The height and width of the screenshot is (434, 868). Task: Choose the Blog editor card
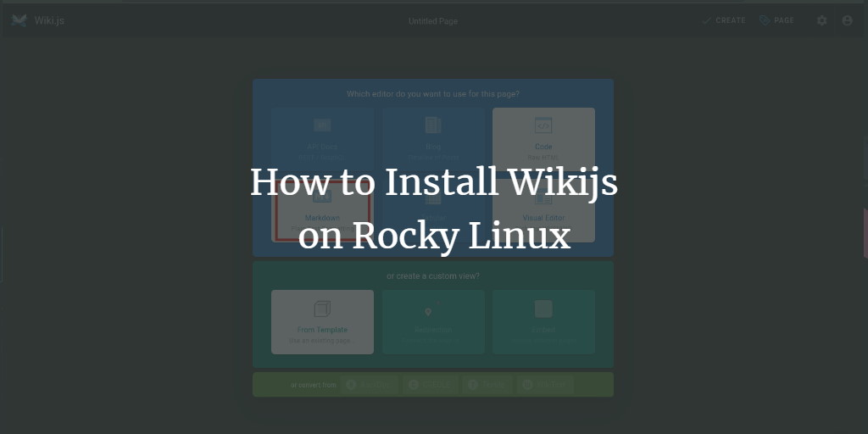tap(433, 139)
